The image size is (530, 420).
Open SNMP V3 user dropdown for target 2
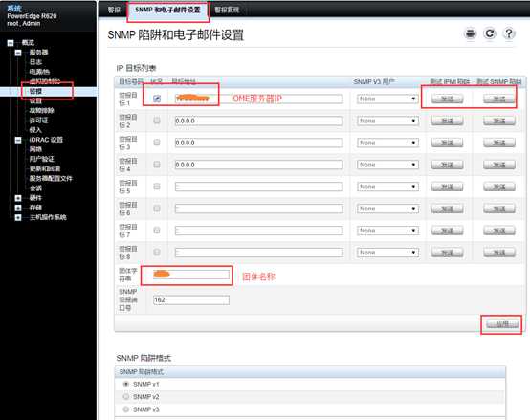click(x=387, y=121)
